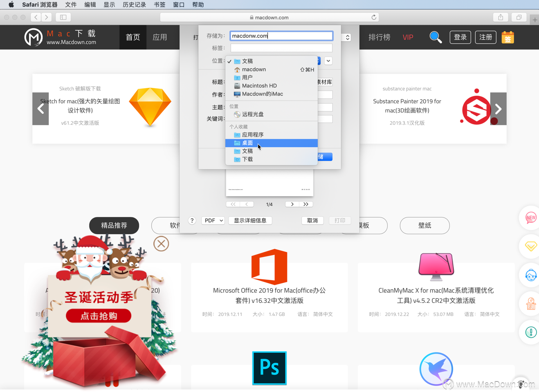Focus the 标签 tags field
The height and width of the screenshot is (392, 539).
click(x=281, y=48)
